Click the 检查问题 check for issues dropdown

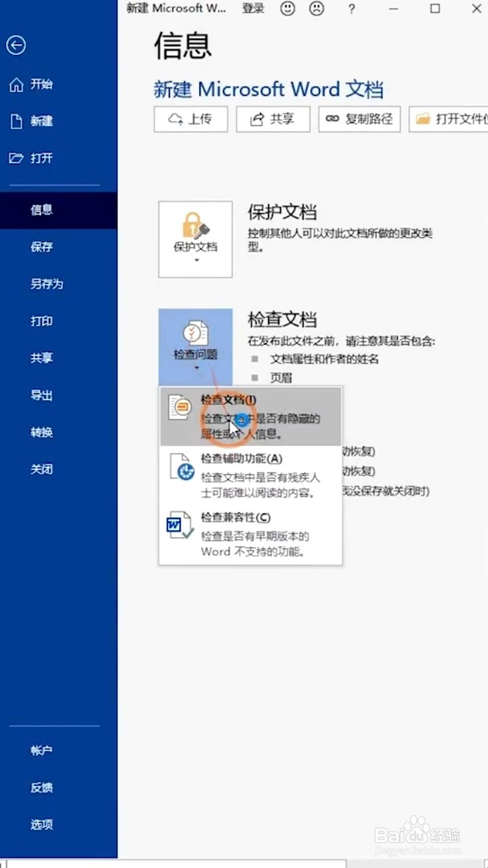click(x=196, y=346)
